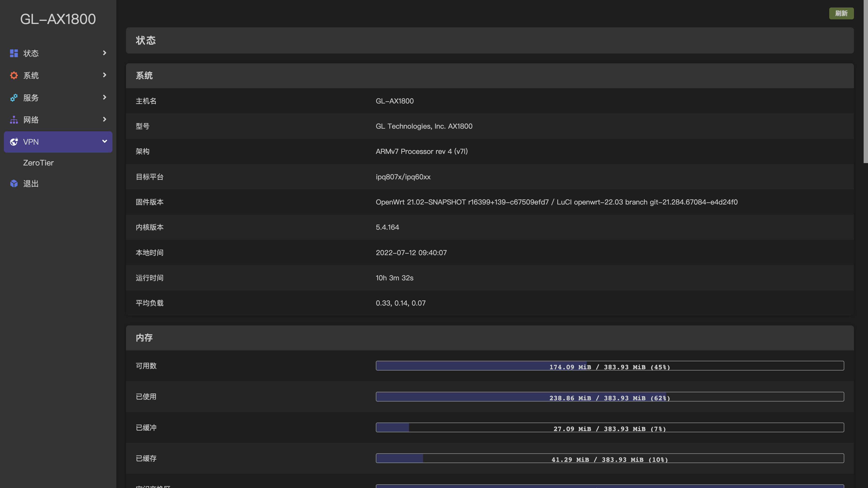868x488 pixels.
Task: Click the 状态 grid icon in sidebar
Action: (x=14, y=53)
